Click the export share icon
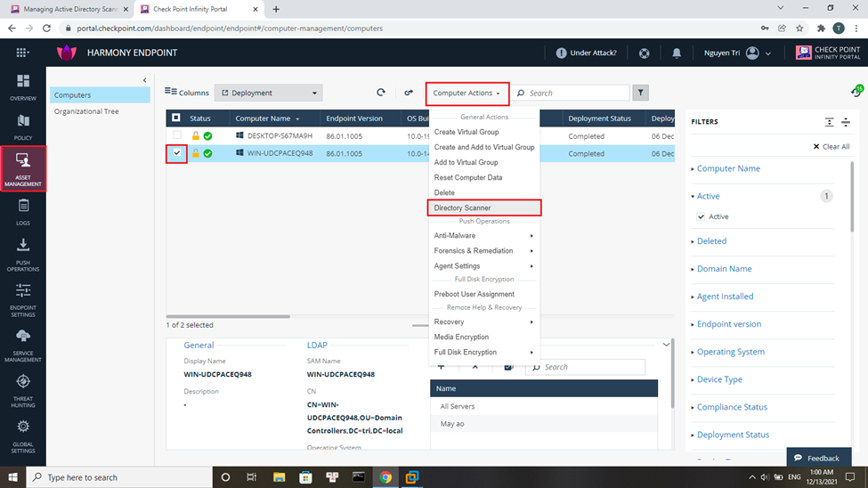This screenshot has width=868, height=488. [409, 93]
